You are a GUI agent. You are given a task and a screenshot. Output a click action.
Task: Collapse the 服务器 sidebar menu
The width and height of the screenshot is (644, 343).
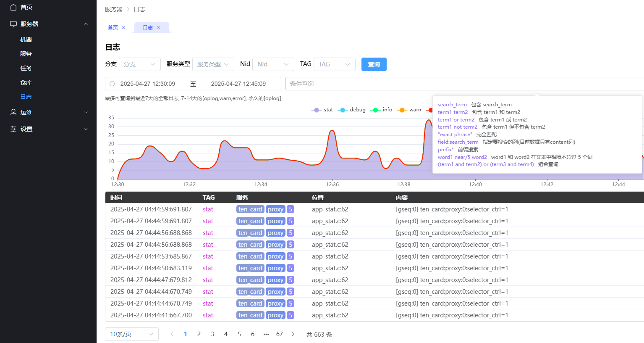coord(86,24)
